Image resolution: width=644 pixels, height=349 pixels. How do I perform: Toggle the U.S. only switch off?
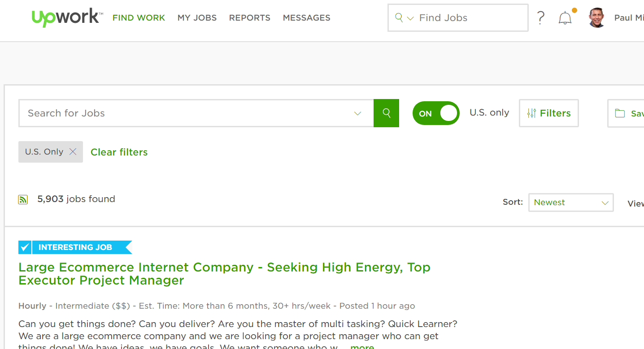pyautogui.click(x=436, y=113)
